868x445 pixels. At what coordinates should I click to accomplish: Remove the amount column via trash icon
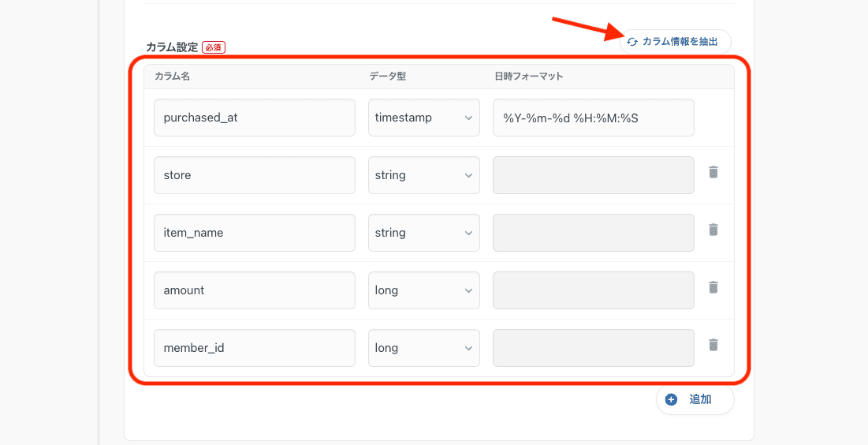click(713, 287)
